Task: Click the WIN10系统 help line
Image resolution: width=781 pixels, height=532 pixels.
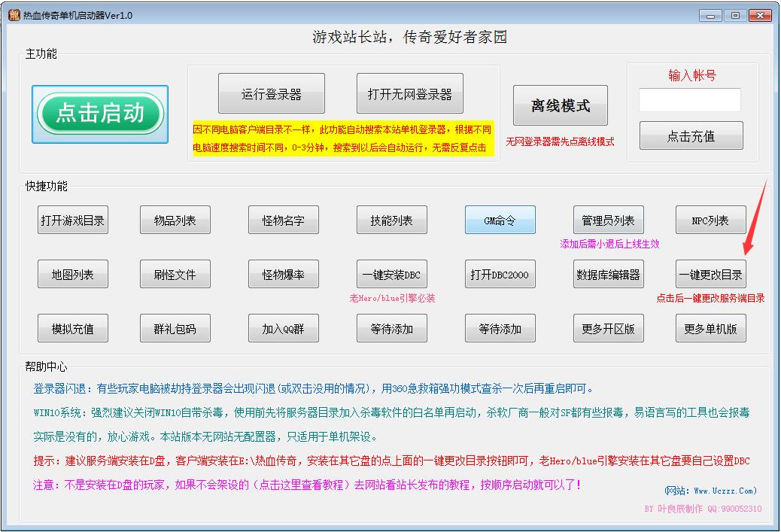Action: pos(391,412)
